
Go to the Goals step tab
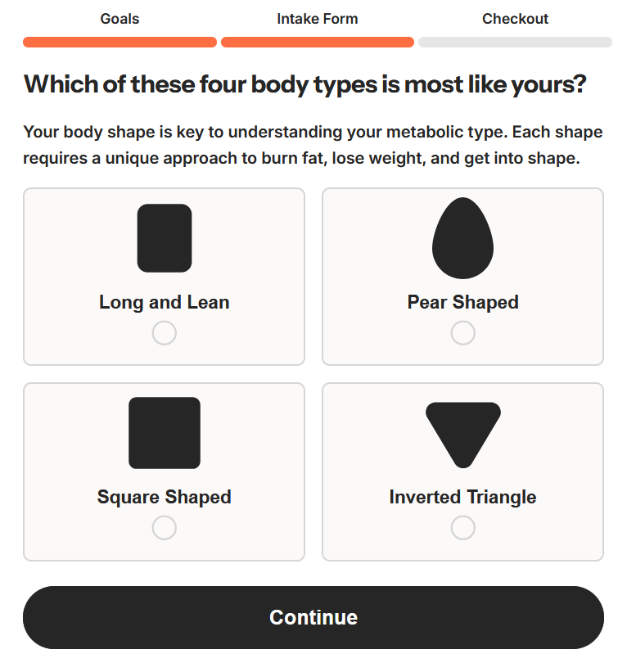coord(120,19)
